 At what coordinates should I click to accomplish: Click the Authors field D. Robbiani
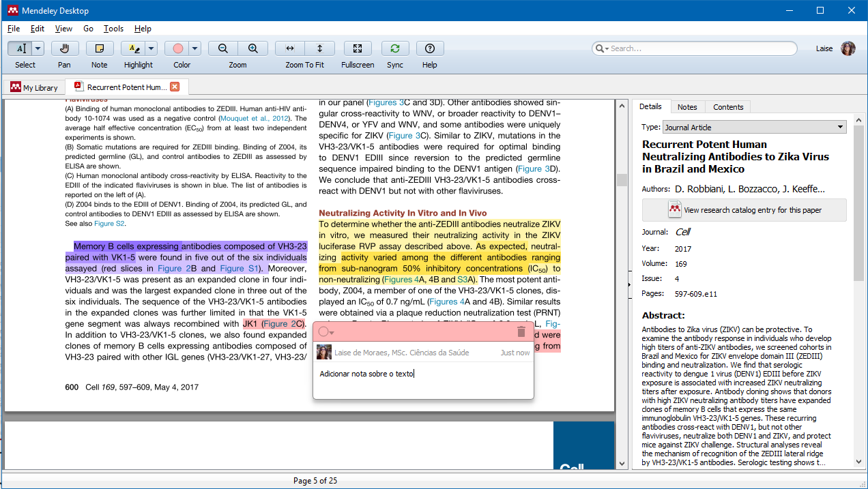pyautogui.click(x=750, y=189)
